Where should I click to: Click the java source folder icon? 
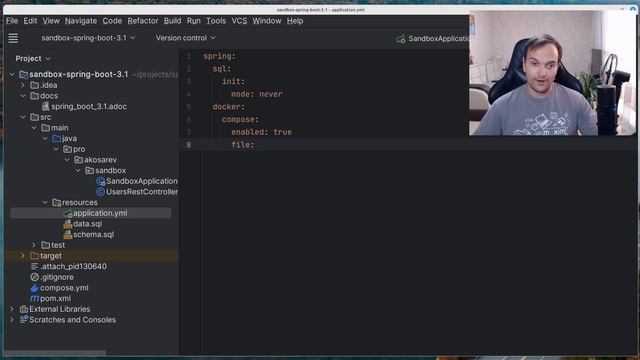[x=57, y=138]
